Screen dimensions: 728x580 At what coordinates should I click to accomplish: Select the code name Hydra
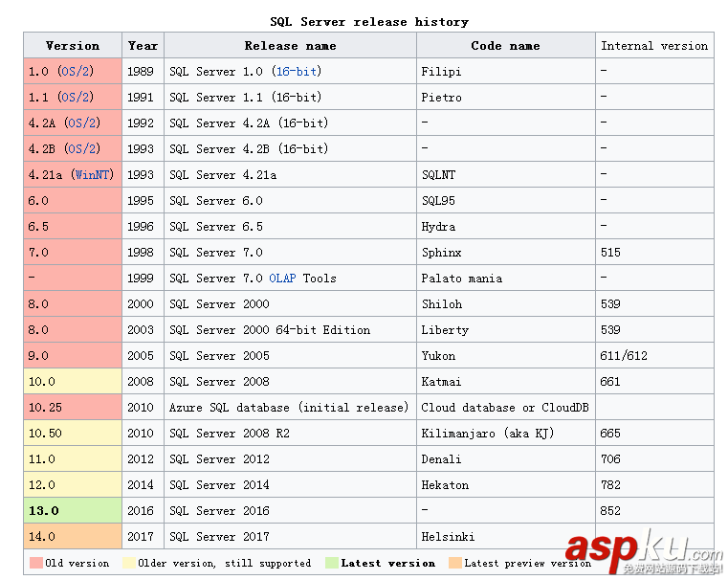click(x=438, y=227)
